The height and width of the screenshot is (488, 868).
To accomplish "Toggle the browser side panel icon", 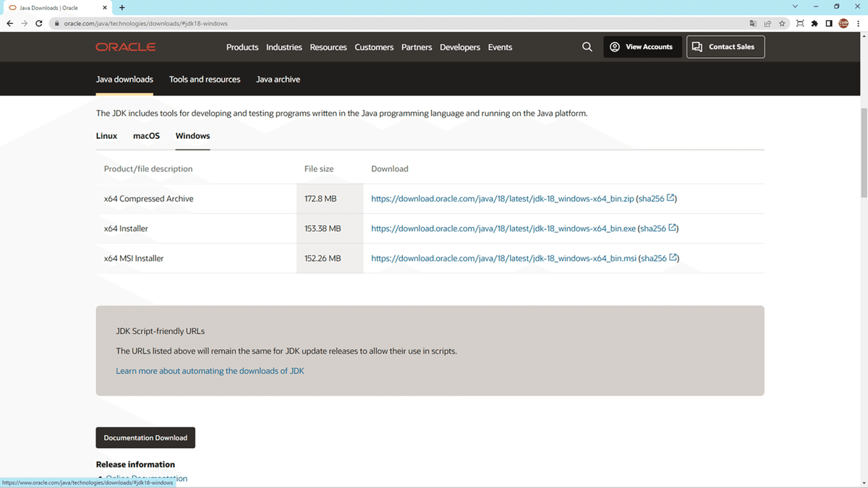I will pyautogui.click(x=829, y=23).
